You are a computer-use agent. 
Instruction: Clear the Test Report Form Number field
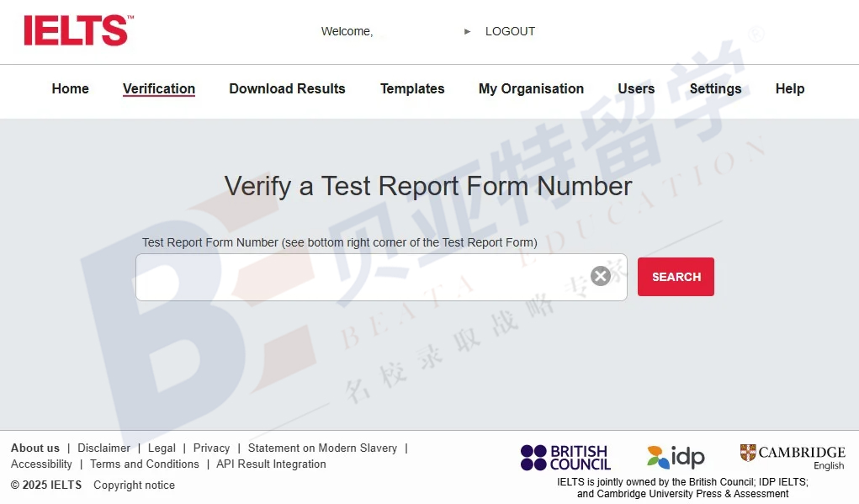coord(601,275)
